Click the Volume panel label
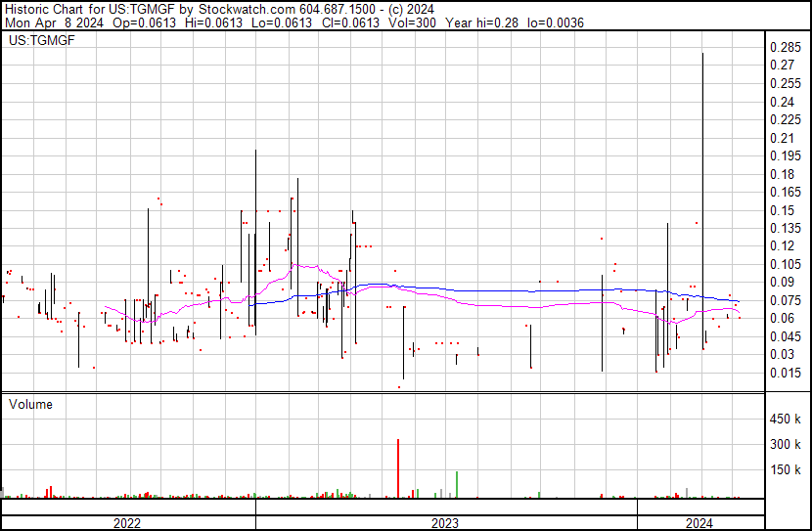This screenshot has width=812, height=531. [x=31, y=404]
